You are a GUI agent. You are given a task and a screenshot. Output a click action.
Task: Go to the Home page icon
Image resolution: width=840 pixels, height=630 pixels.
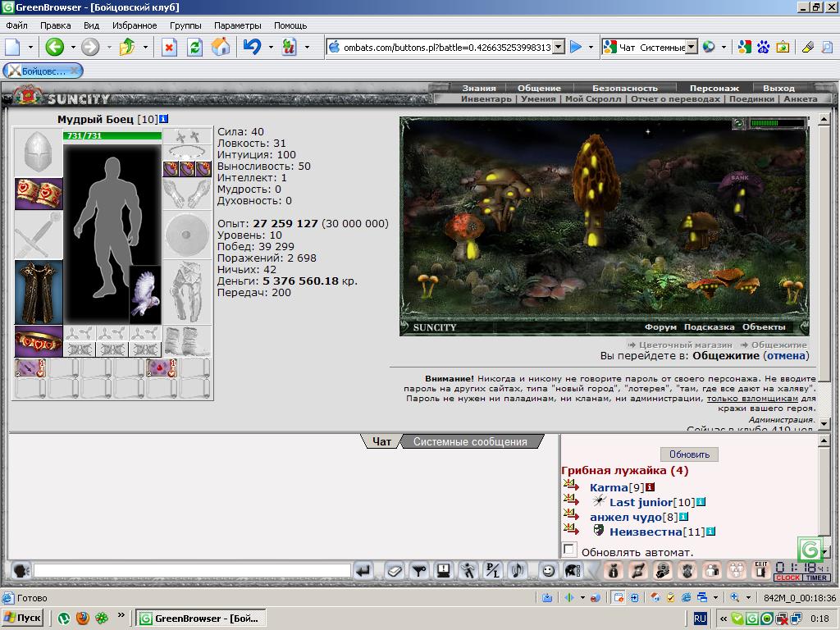[x=220, y=47]
